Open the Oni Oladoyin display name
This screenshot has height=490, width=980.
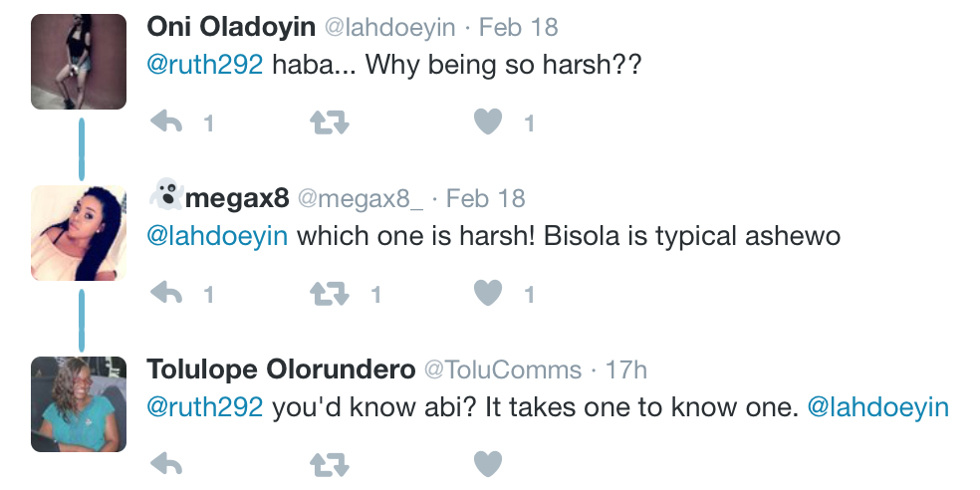point(231,28)
